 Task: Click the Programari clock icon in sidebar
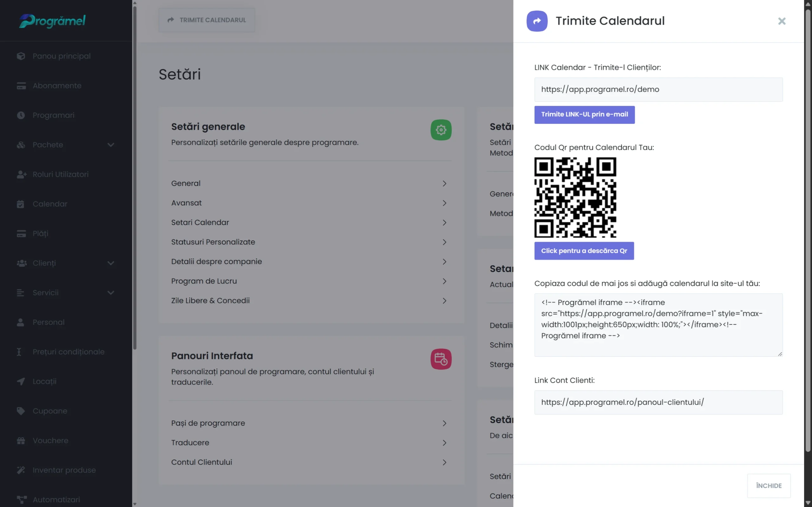pyautogui.click(x=21, y=115)
